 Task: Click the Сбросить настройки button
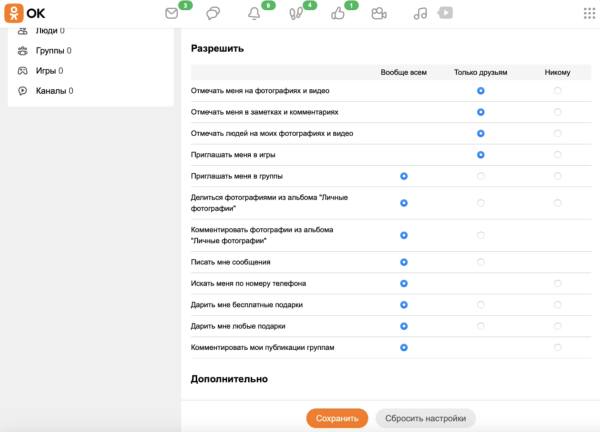click(x=426, y=418)
